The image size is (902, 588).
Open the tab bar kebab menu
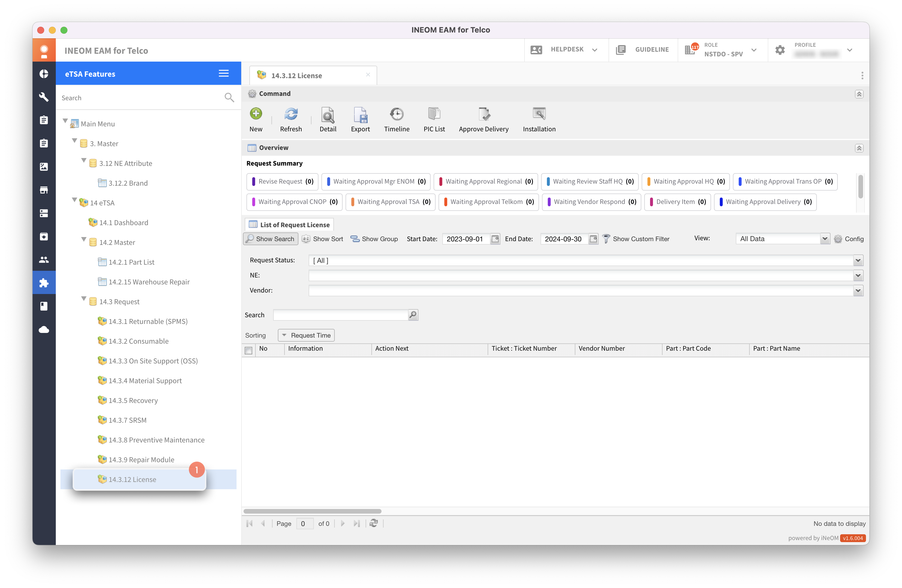(862, 76)
